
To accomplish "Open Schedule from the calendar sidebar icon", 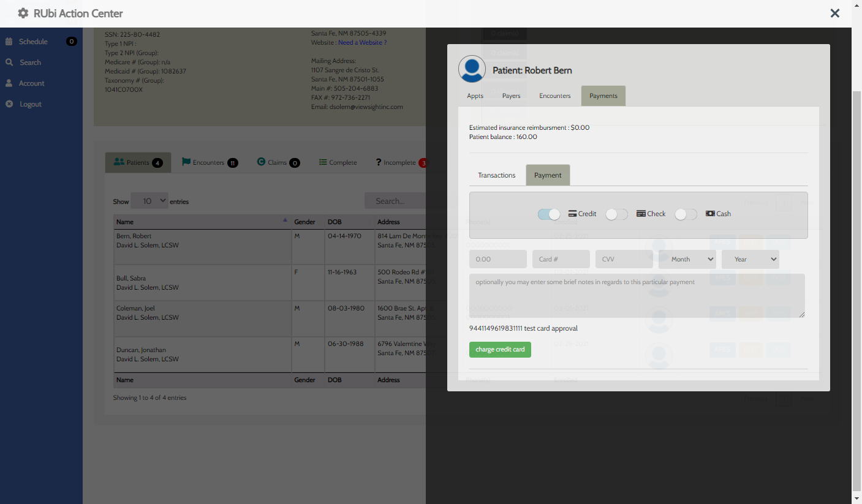I will pos(9,42).
